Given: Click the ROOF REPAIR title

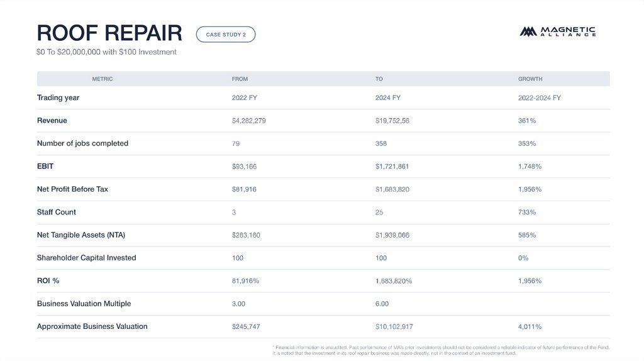Looking at the screenshot, I should [109, 33].
